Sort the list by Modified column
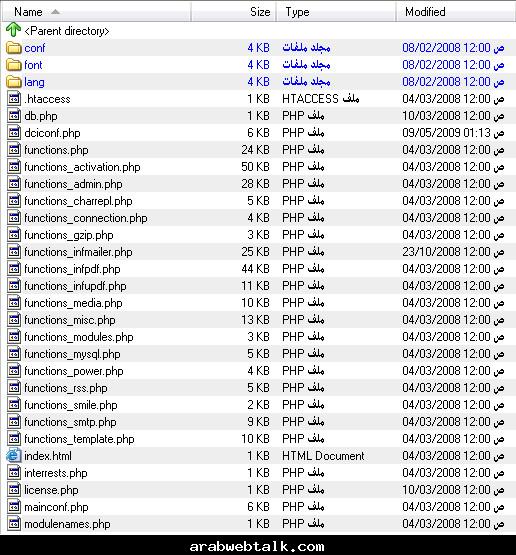 pos(456,12)
